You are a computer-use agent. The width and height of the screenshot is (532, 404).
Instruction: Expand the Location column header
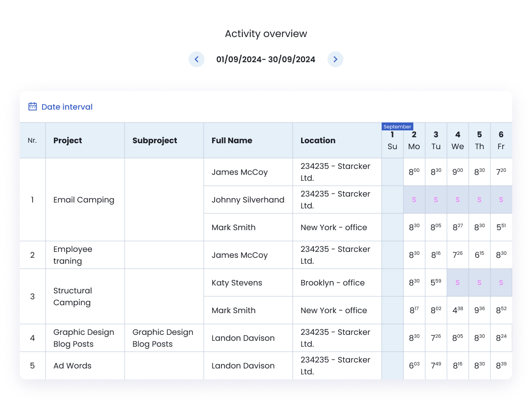(x=318, y=140)
